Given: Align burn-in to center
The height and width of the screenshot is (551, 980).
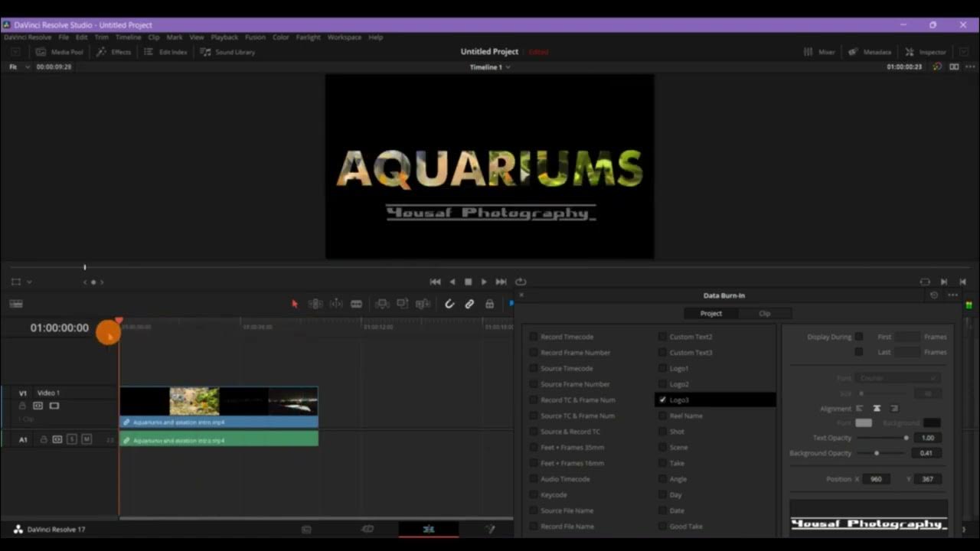Looking at the screenshot, I should coord(877,409).
